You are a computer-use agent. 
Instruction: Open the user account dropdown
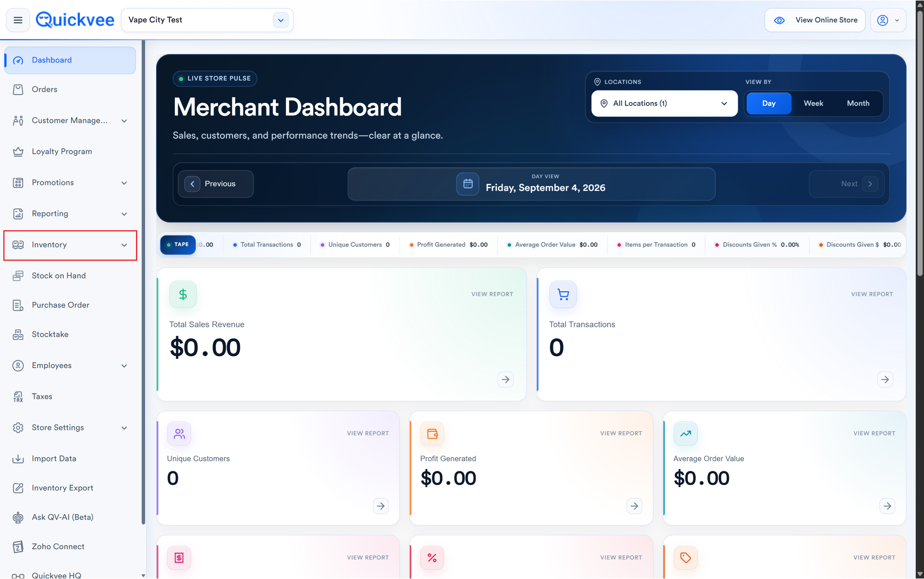888,20
